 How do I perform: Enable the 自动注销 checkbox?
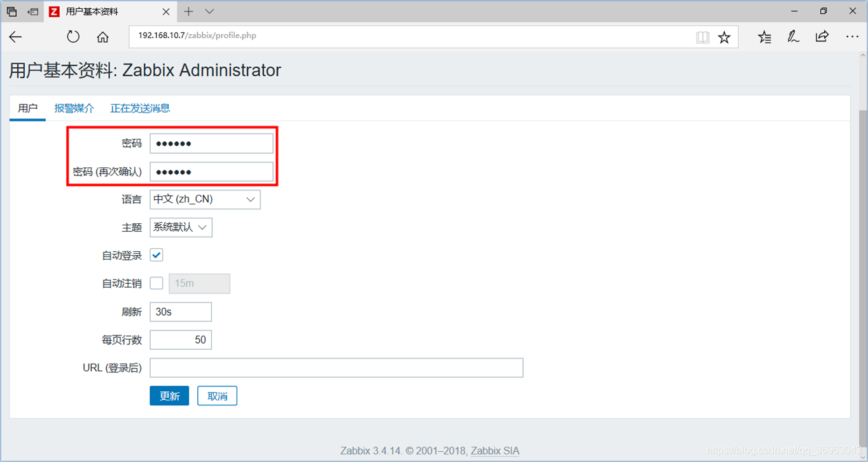[x=157, y=283]
